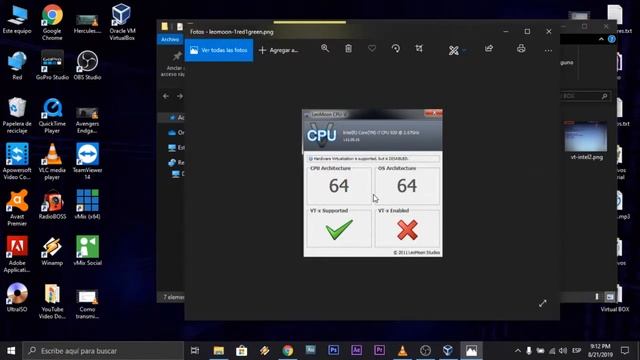Click the forward arrow in File Explorer
Screen dimensions: 640x360
(180, 96)
